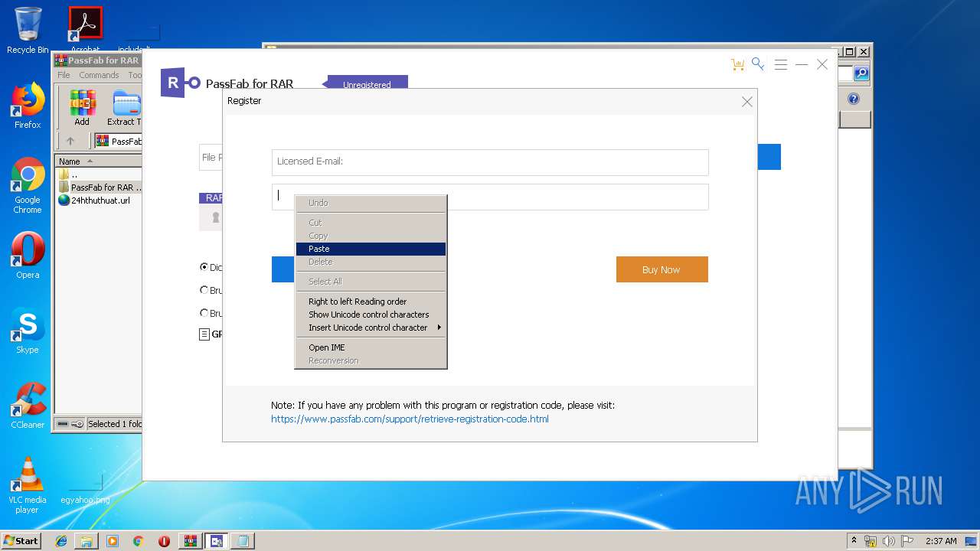Click the key register icon in PassFab header
980x551 pixels.
coord(758,64)
